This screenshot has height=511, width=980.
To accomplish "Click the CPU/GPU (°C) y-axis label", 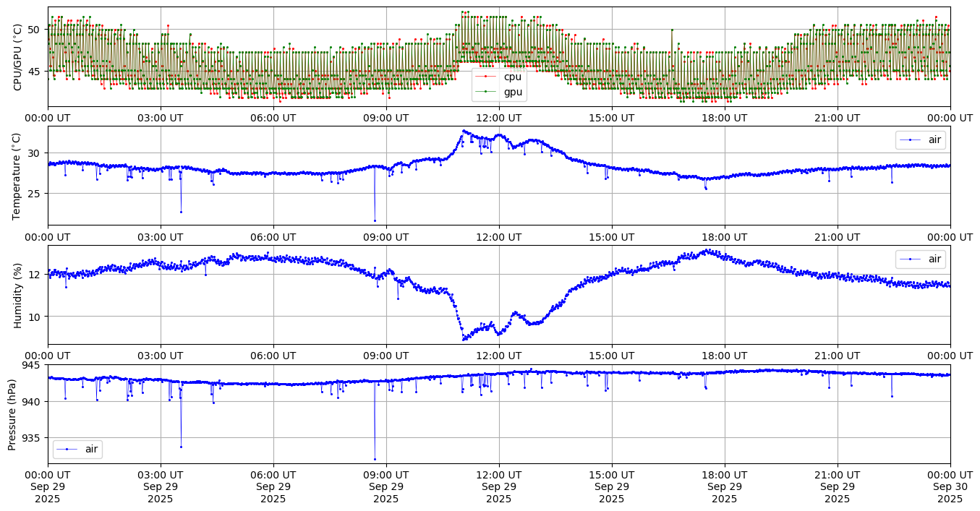I will coord(18,57).
